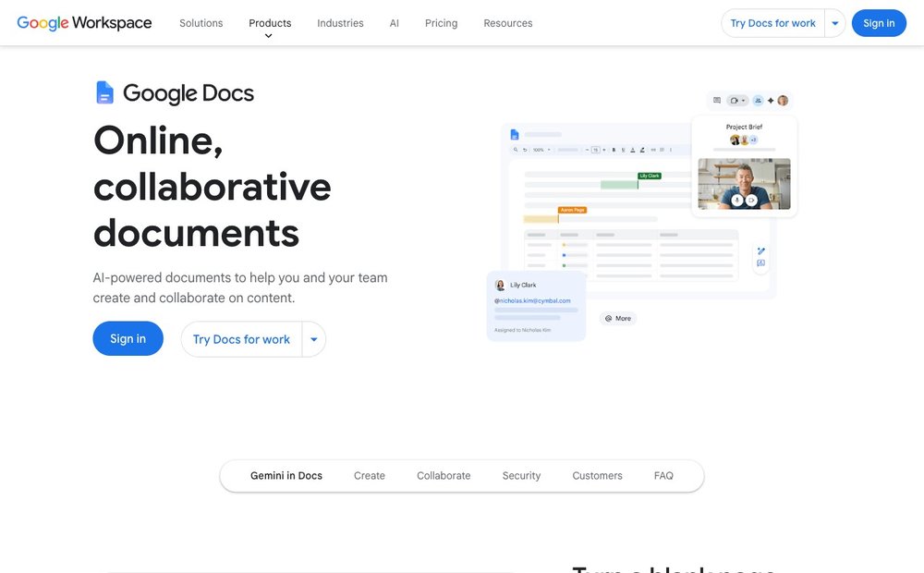Click the Docs file icon inside illustration
Image resolution: width=924 pixels, height=573 pixels.
pyautogui.click(x=515, y=134)
